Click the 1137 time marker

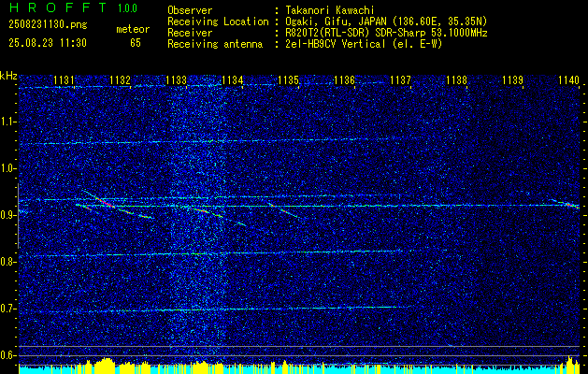point(400,79)
